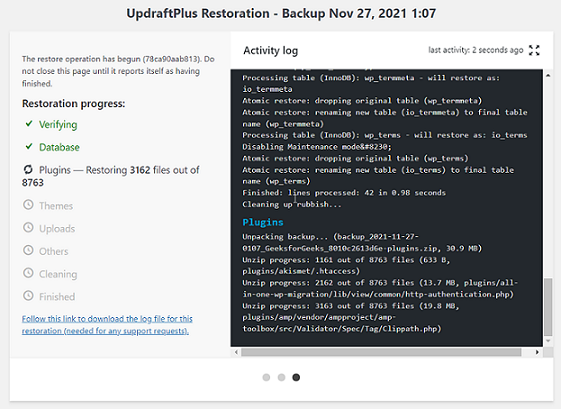Image resolution: width=561 pixels, height=409 pixels.
Task: Click the Database green checkmark icon
Action: click(x=29, y=146)
